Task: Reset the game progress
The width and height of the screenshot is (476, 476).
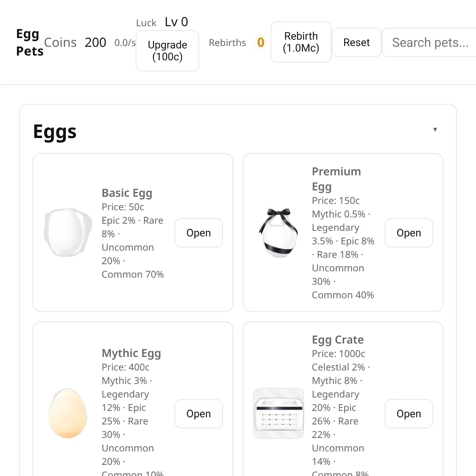Action: click(356, 42)
